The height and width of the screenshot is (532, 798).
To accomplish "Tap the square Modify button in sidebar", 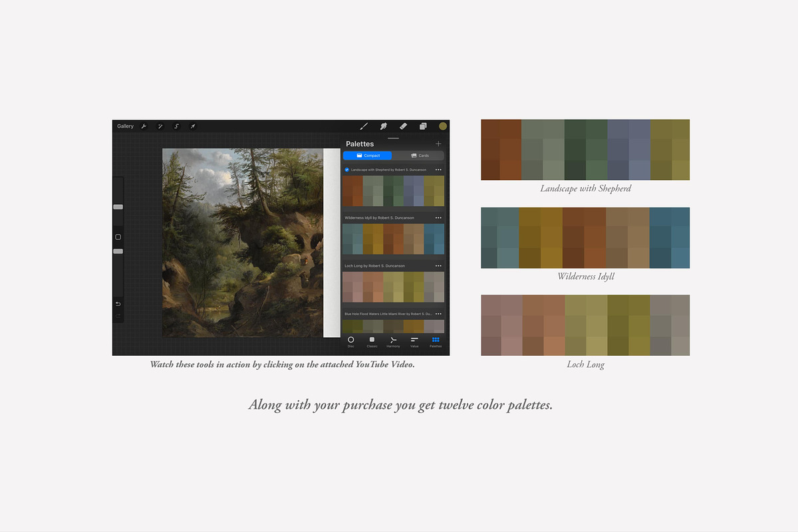I will point(118,237).
